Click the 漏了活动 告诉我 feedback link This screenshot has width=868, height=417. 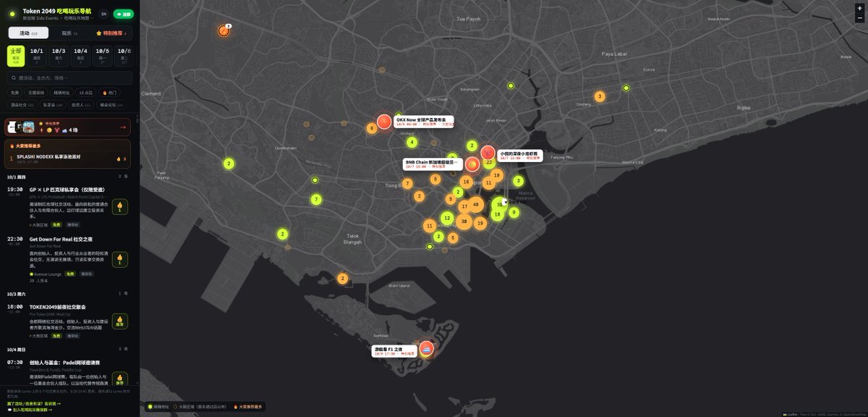(34, 403)
